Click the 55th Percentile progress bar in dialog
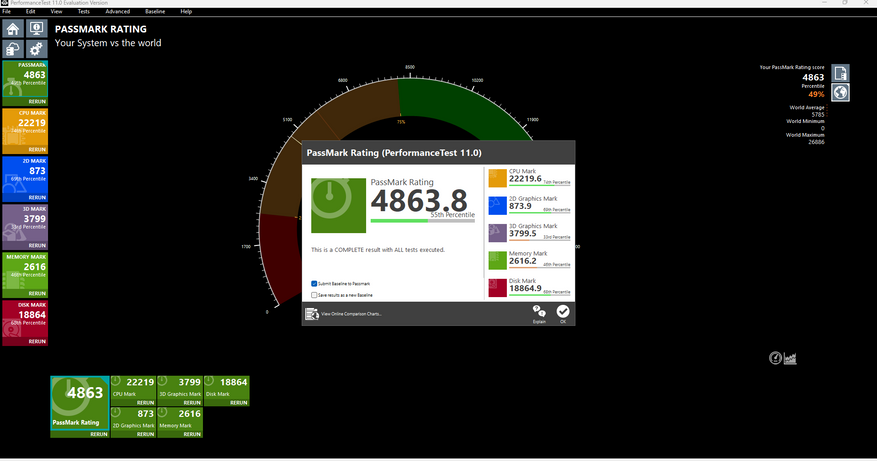The image size is (877, 461). click(x=423, y=221)
